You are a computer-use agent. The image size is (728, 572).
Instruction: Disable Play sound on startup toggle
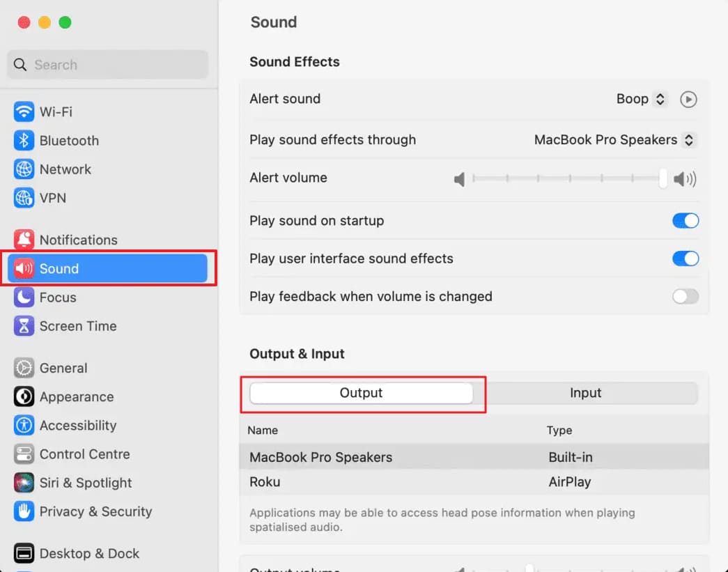click(x=686, y=221)
